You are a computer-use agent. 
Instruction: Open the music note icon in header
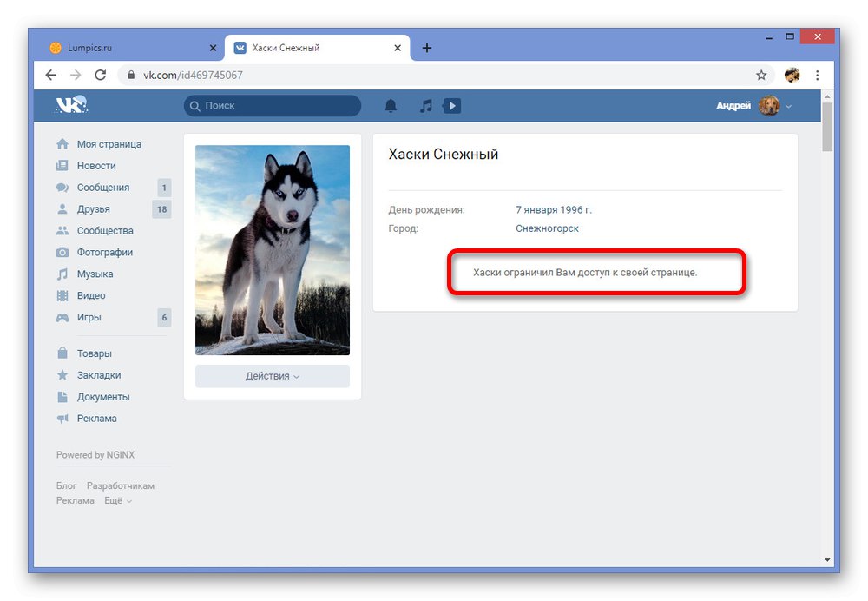(425, 106)
